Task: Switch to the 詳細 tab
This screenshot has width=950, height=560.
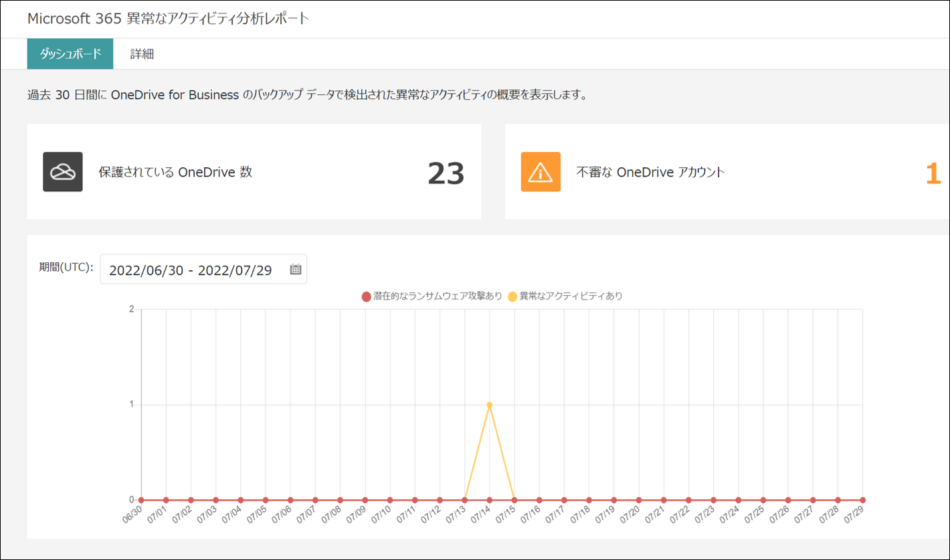Action: click(142, 54)
